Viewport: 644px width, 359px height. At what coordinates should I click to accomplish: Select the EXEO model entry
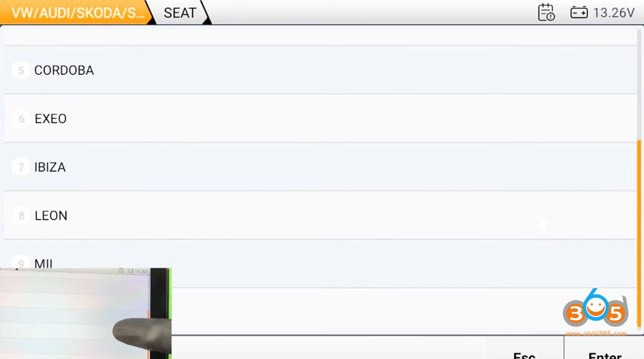click(x=51, y=119)
